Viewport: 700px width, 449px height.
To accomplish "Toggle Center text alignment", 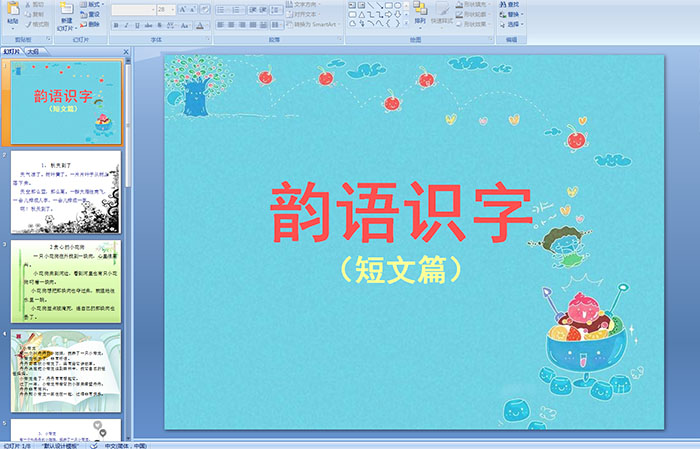I will [231, 25].
